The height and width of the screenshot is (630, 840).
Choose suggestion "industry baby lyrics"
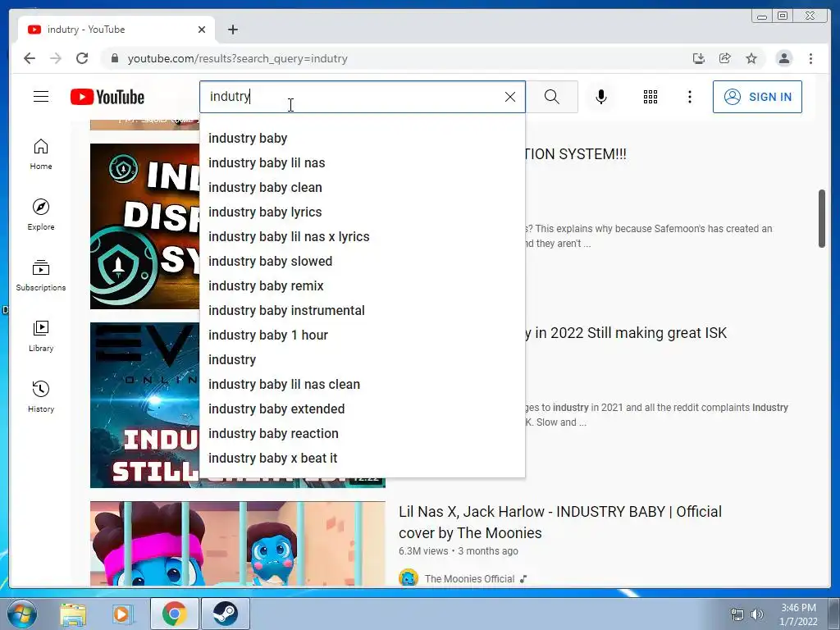(362, 212)
